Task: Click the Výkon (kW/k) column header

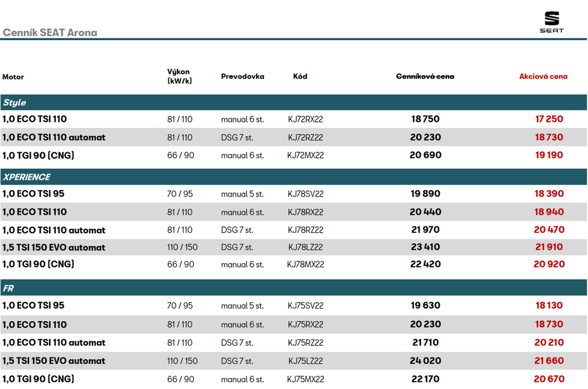Action: [x=179, y=76]
